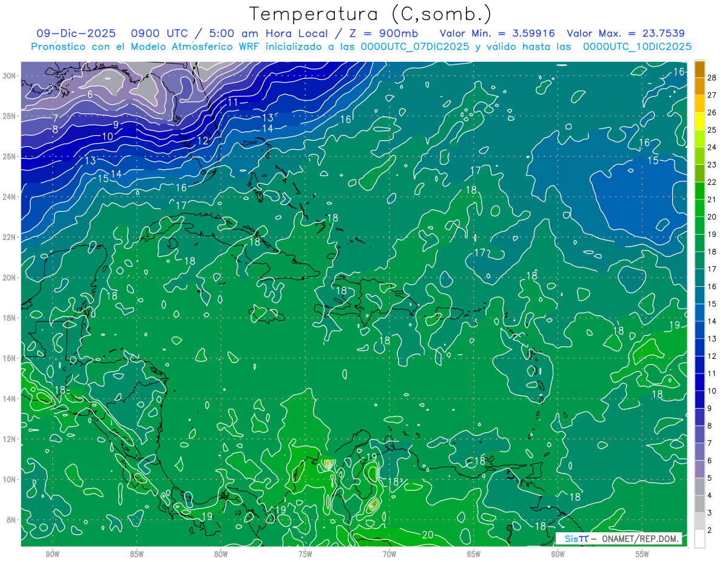This screenshot has height=562, width=728.
Task: Click the color scale label "26"
Action: pyautogui.click(x=712, y=113)
